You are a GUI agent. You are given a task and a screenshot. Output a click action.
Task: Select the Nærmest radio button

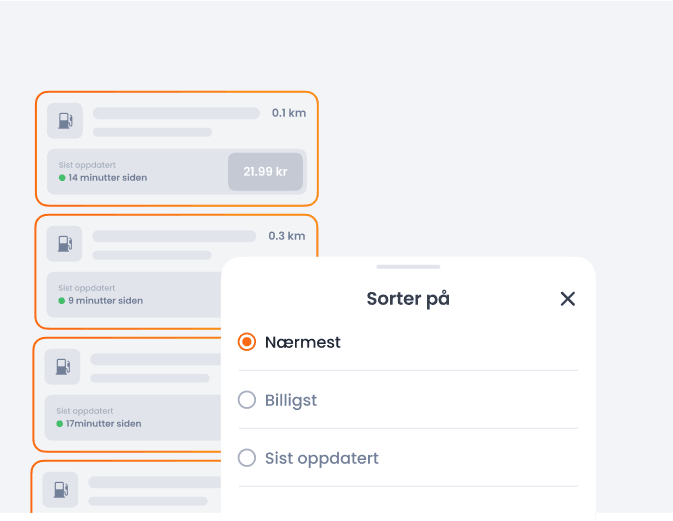(x=247, y=342)
